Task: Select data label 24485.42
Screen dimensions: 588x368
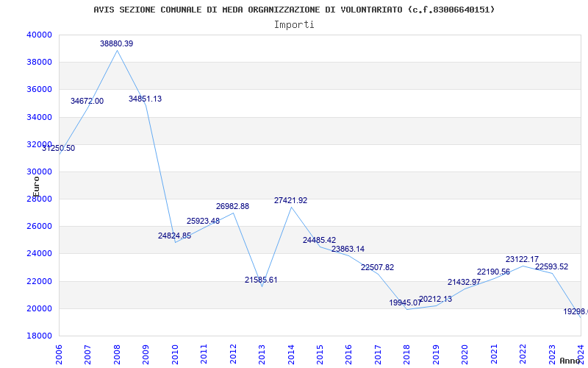Action: pyautogui.click(x=320, y=241)
